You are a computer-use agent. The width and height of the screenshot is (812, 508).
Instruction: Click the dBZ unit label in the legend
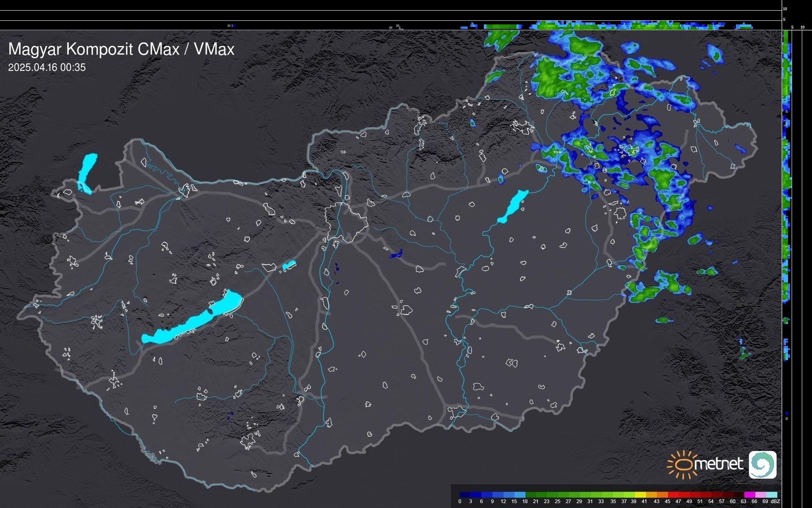(x=775, y=501)
